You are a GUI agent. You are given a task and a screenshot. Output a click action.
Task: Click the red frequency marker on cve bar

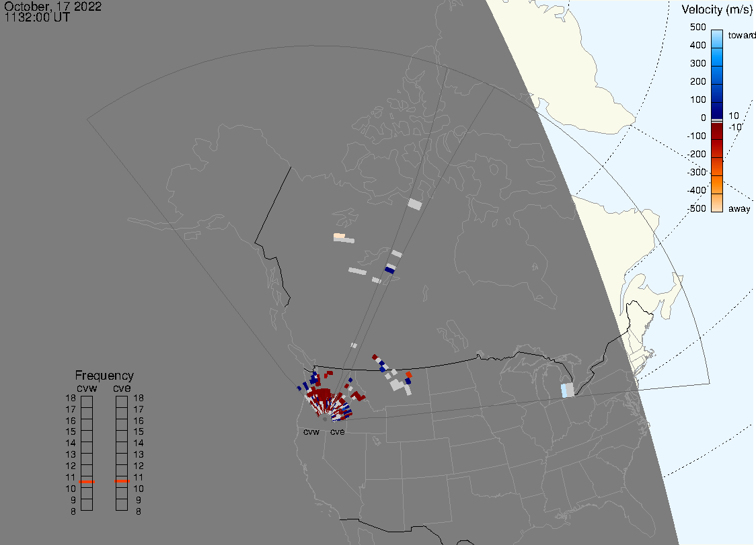(x=122, y=481)
